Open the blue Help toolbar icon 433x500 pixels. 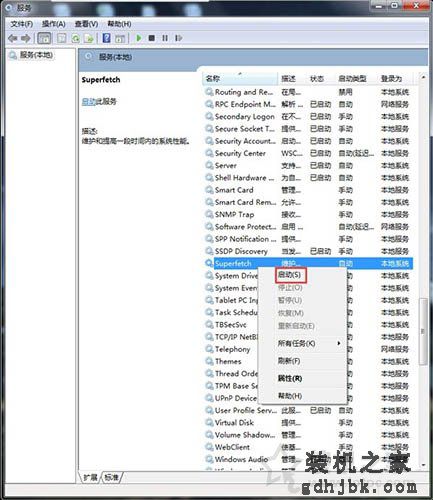click(106, 38)
